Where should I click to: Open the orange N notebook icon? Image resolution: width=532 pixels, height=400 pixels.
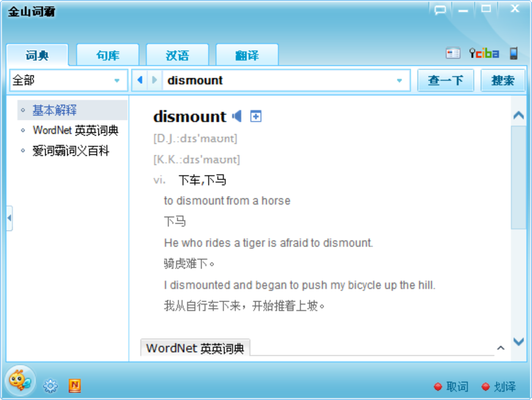click(x=75, y=386)
